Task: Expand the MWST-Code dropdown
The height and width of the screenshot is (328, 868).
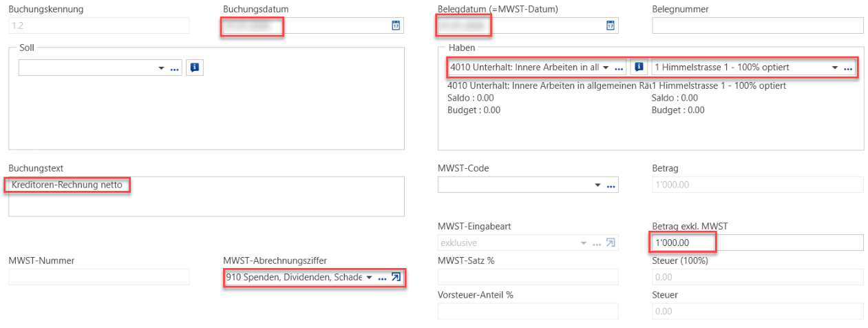Action: (597, 185)
